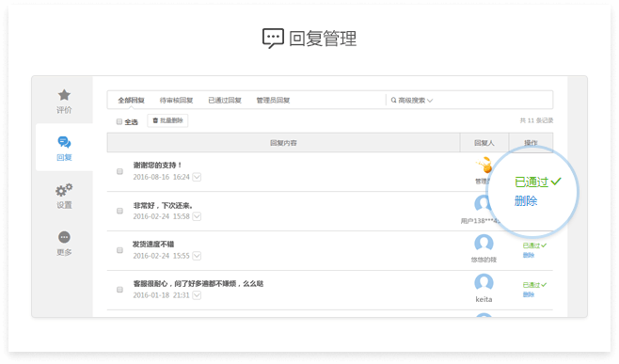Delete the keita reply
Image resolution: width=619 pixels, height=364 pixels.
pos(528,294)
